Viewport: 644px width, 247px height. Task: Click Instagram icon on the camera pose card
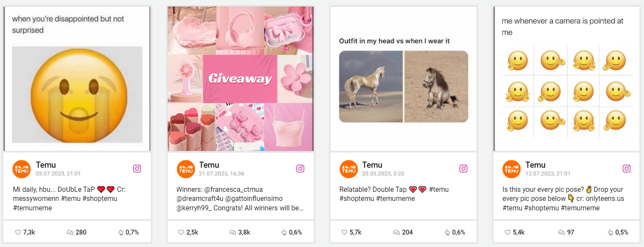click(626, 169)
